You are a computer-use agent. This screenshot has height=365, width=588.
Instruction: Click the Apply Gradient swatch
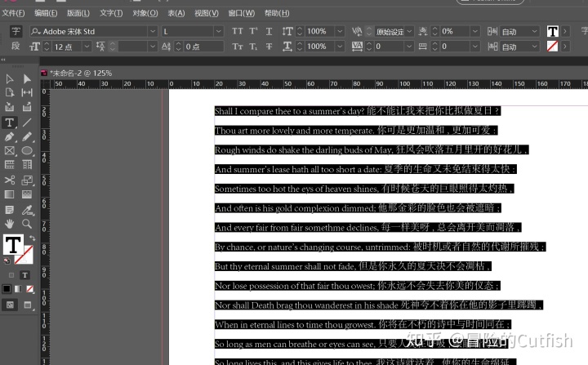click(x=18, y=289)
